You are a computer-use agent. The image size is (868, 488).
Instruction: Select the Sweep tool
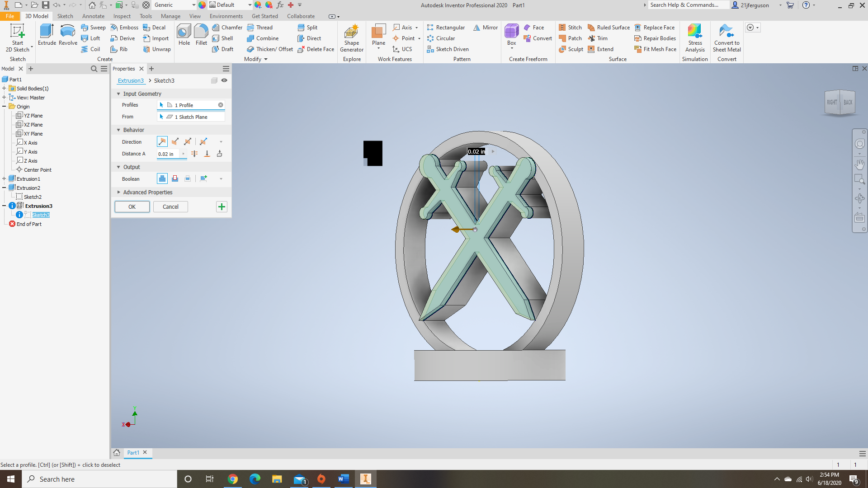coord(93,28)
